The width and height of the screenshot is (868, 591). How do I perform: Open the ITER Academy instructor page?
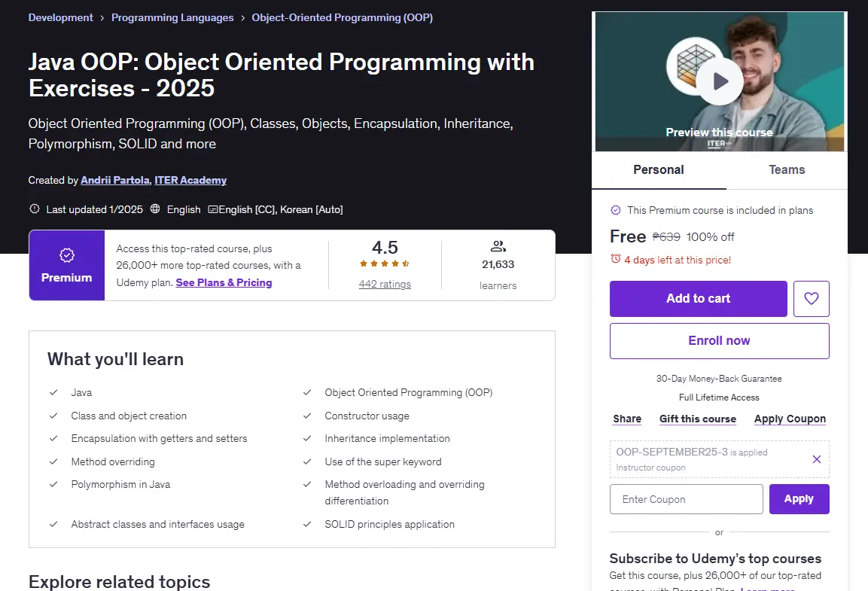click(190, 181)
